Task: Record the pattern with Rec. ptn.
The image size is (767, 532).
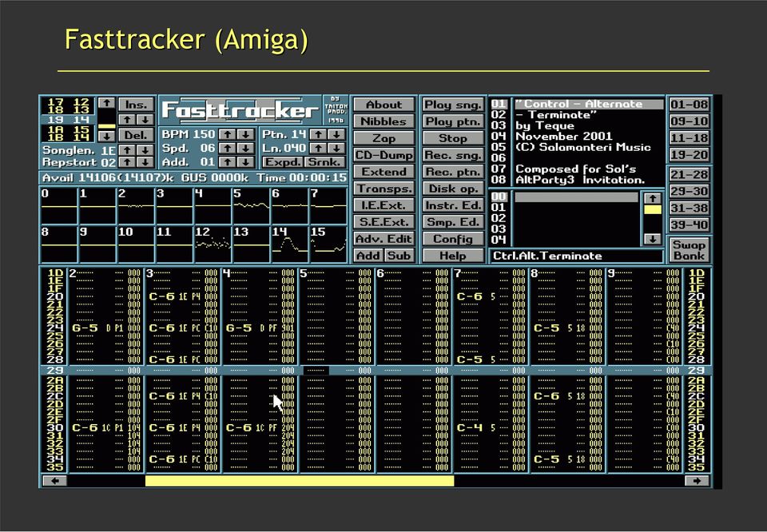Action: click(x=453, y=172)
